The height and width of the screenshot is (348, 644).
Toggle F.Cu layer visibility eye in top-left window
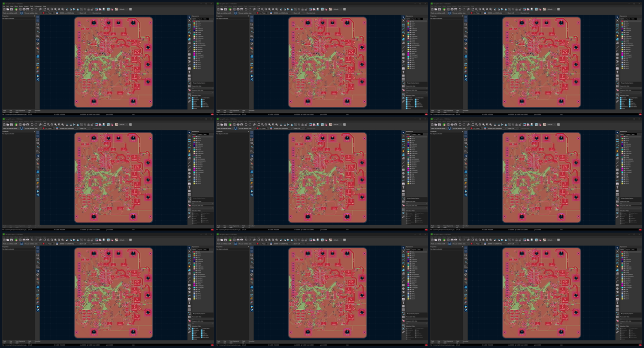pos(196,21)
